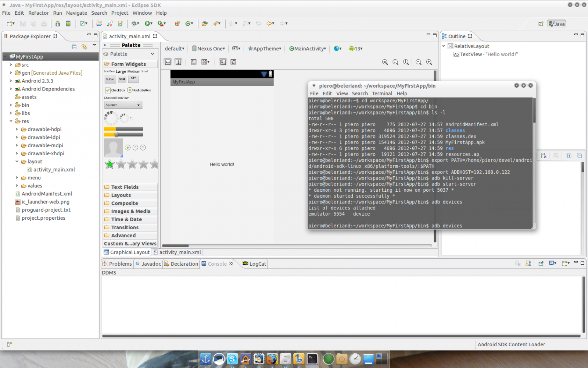Toggle fill height layout button
Image resolution: width=588 pixels, height=368 pixels.
coord(178,62)
